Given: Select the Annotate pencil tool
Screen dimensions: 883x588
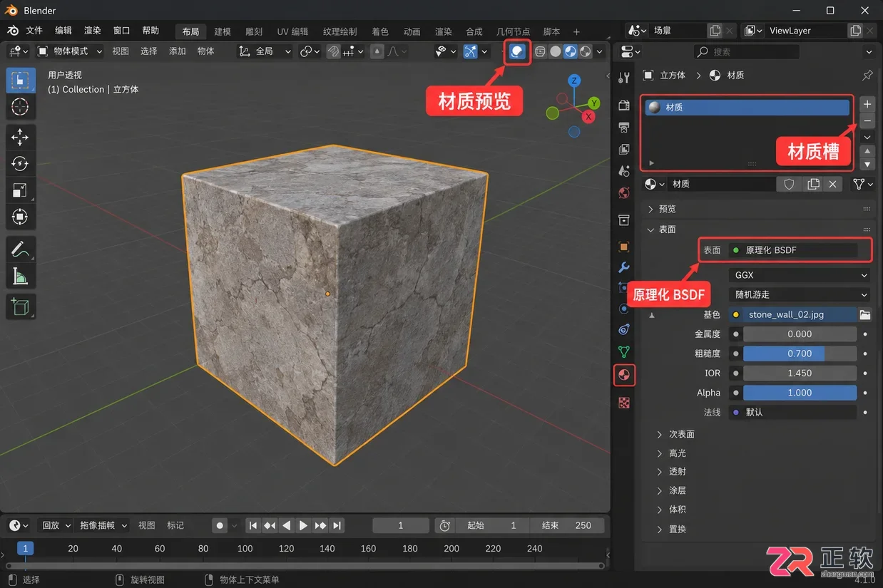Looking at the screenshot, I should click(21, 249).
